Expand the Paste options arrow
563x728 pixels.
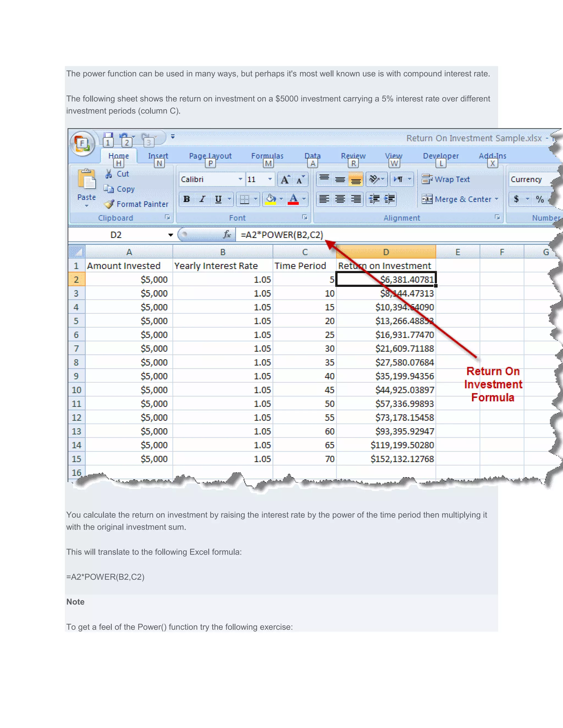[86, 206]
